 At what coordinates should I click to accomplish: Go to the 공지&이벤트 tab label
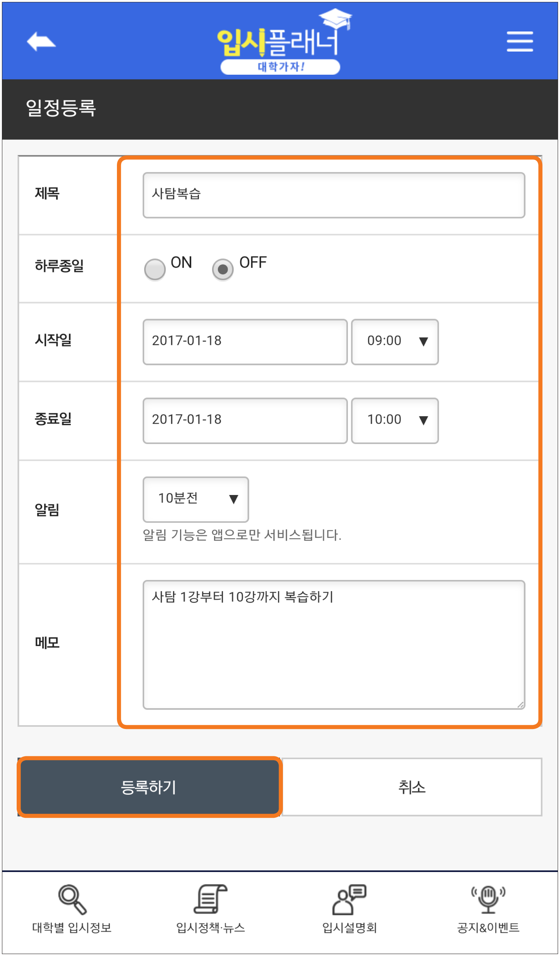pos(488,927)
